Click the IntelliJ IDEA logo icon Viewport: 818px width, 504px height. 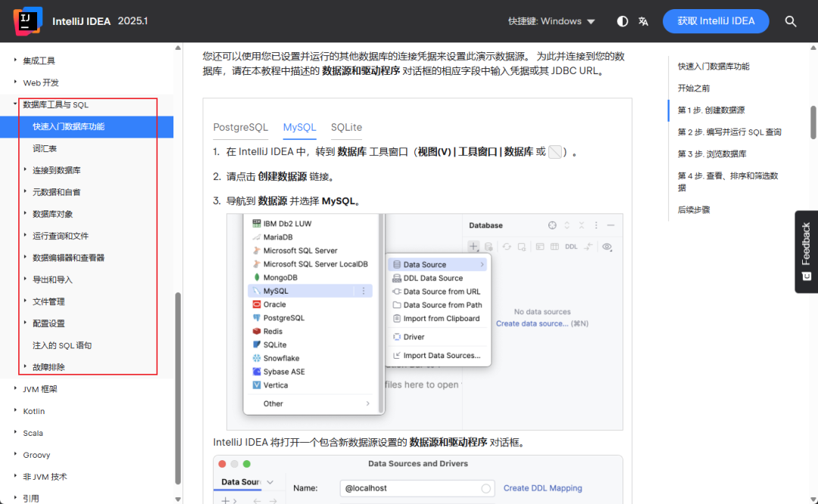28,21
